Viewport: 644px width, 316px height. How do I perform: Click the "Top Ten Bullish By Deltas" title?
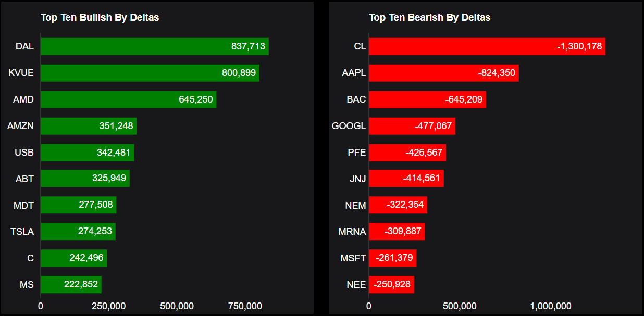tap(100, 18)
